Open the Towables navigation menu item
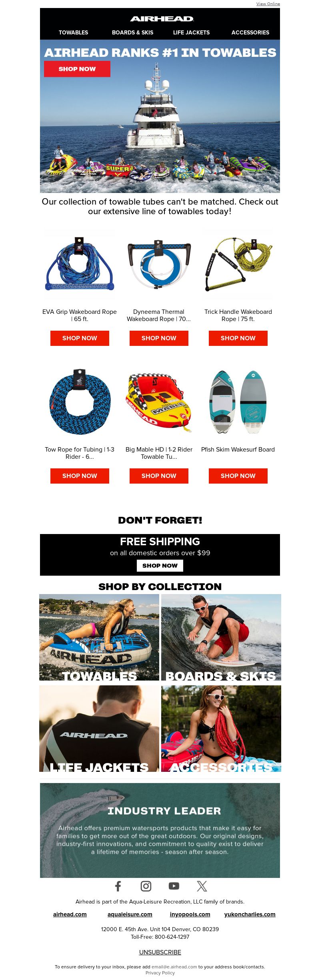The height and width of the screenshot is (980, 320). 74,32
